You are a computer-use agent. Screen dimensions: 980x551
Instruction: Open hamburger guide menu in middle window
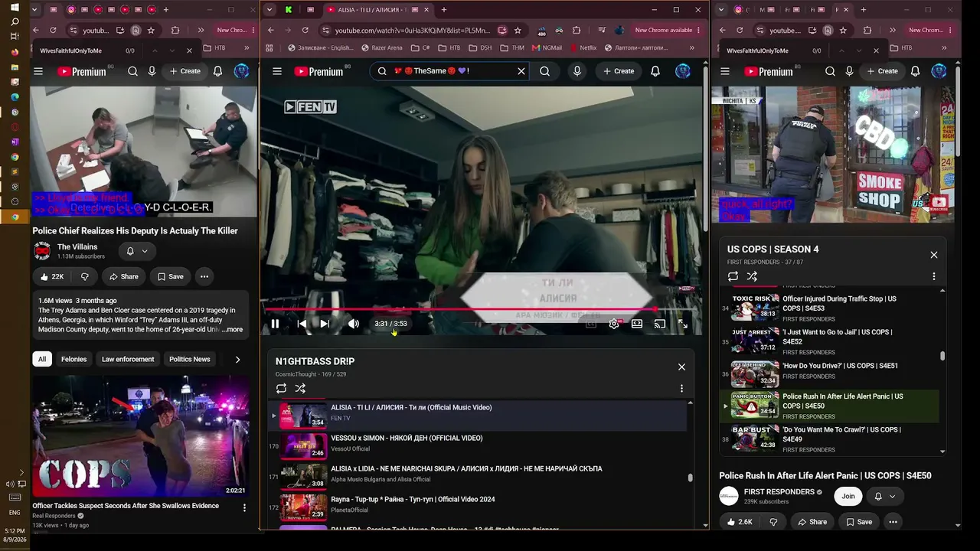tap(277, 71)
